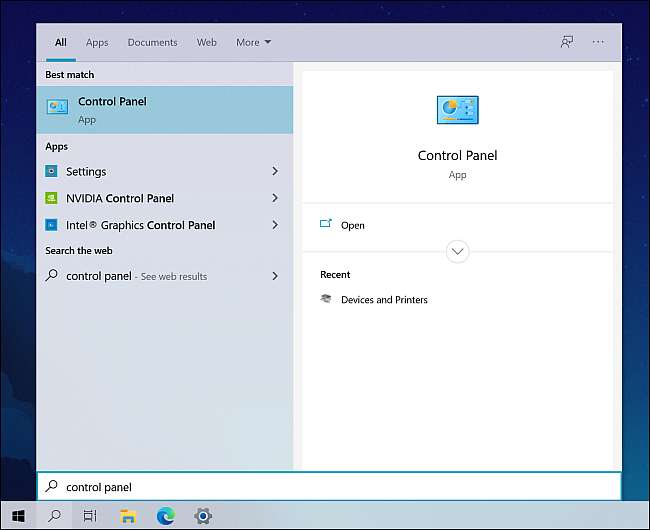
Task: Click the Windows Start button
Action: (x=18, y=516)
